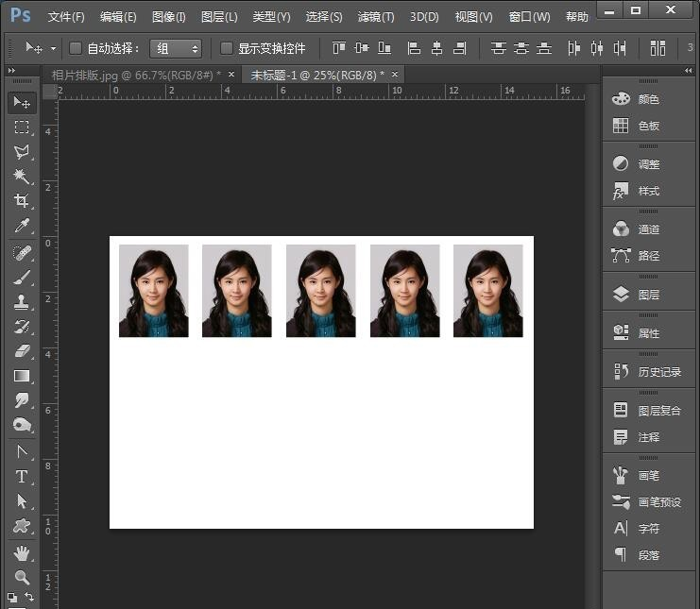700x609 pixels.
Task: Open the 组 auto-select dropdown
Action: click(x=176, y=48)
